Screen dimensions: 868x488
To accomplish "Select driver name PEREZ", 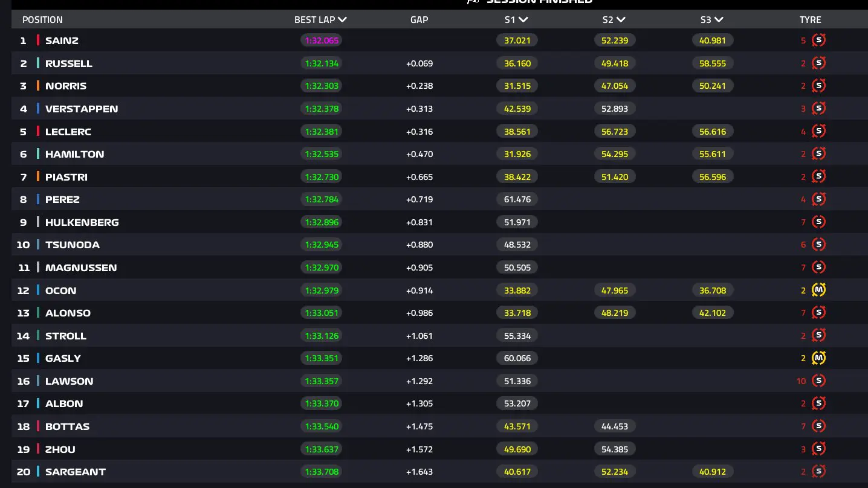I will coord(62,199).
